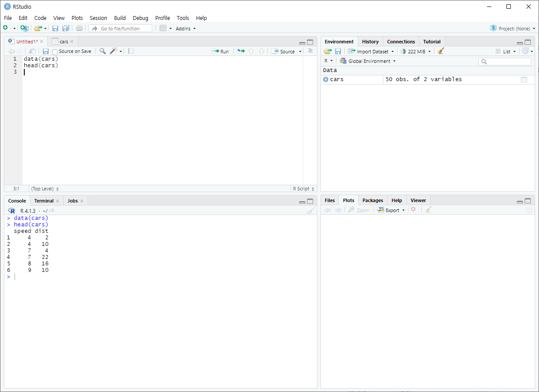Show document outline in editor

click(310, 51)
